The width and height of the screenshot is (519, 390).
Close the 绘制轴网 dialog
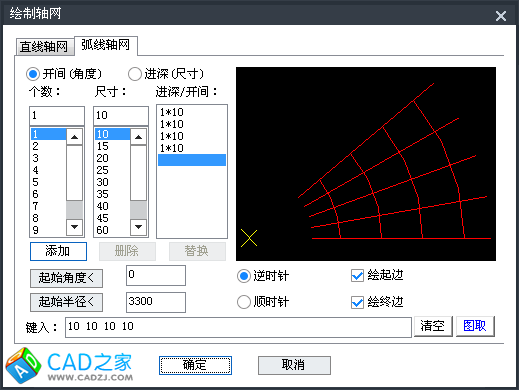[x=501, y=16]
